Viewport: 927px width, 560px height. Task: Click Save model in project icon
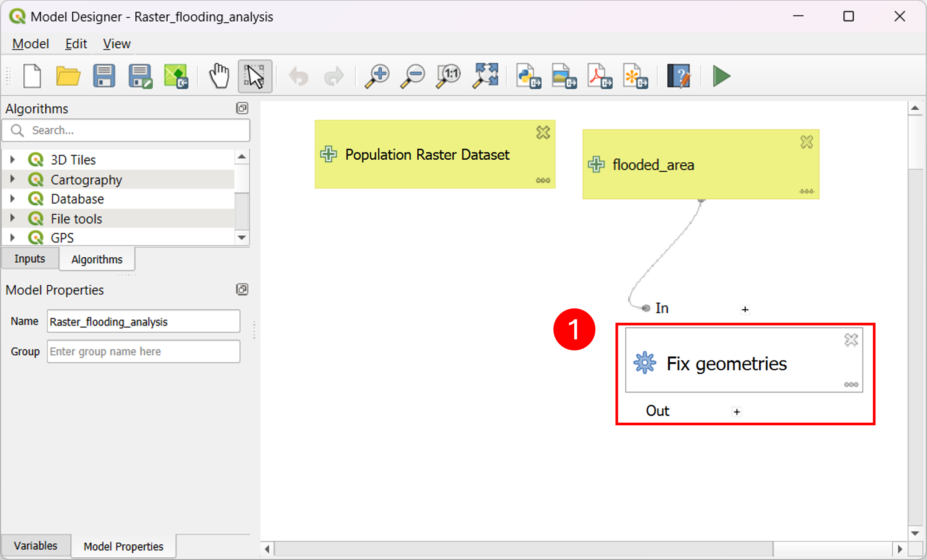tap(176, 76)
